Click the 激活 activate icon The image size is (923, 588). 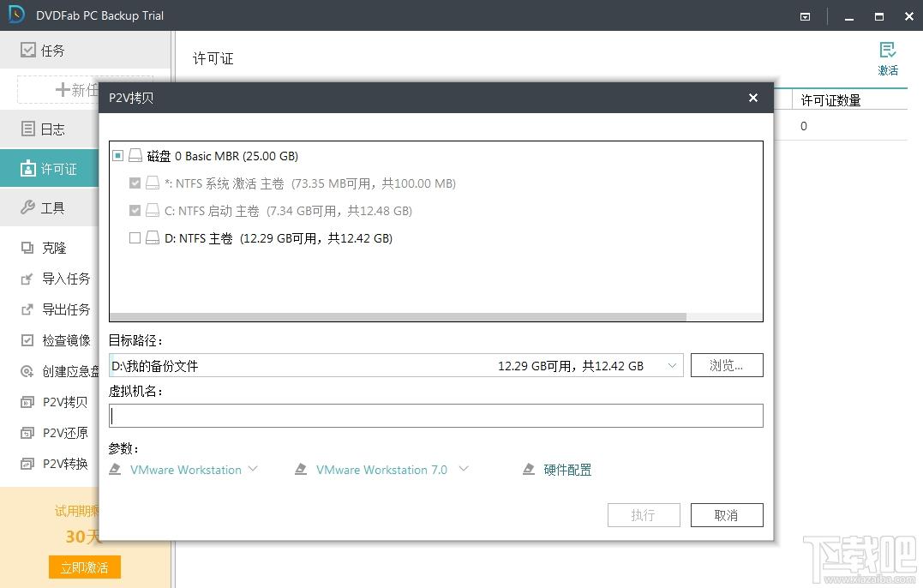pos(888,50)
